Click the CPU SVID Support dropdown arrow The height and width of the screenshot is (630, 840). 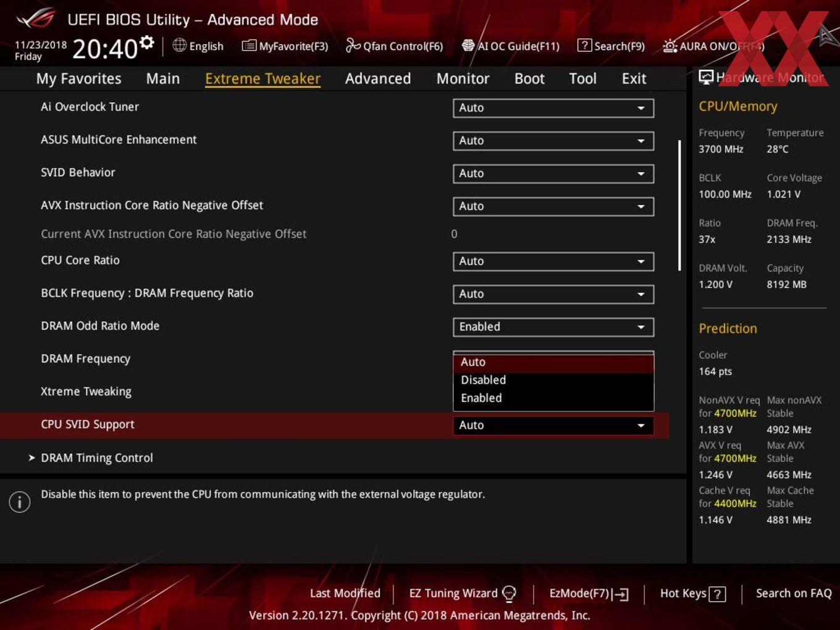coord(641,426)
